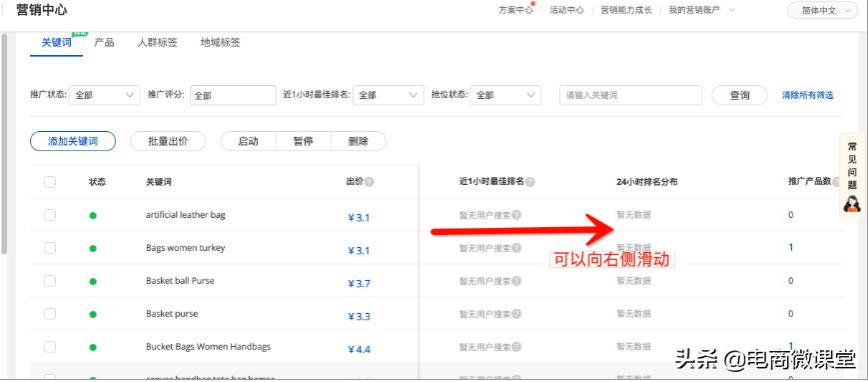Click help icon in Basket purse row
Screen dimensions: 868x382
click(516, 314)
